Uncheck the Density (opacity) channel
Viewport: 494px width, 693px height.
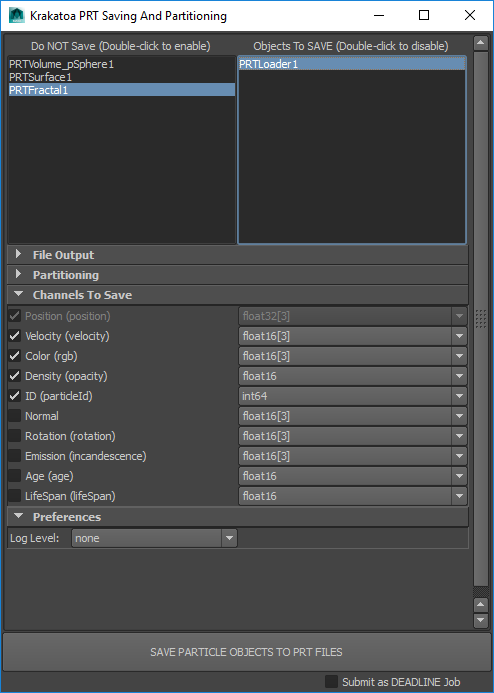15,376
